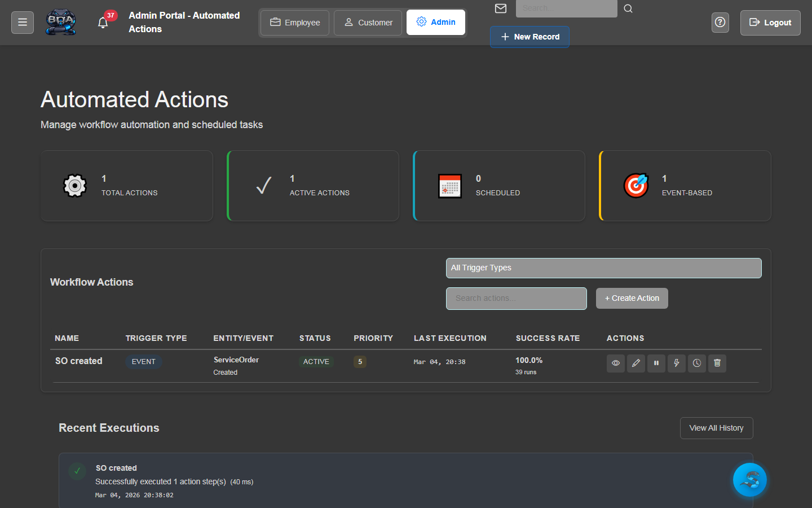This screenshot has height=508, width=812.
Task: Expand the All Trigger Types dropdown
Action: pos(603,268)
